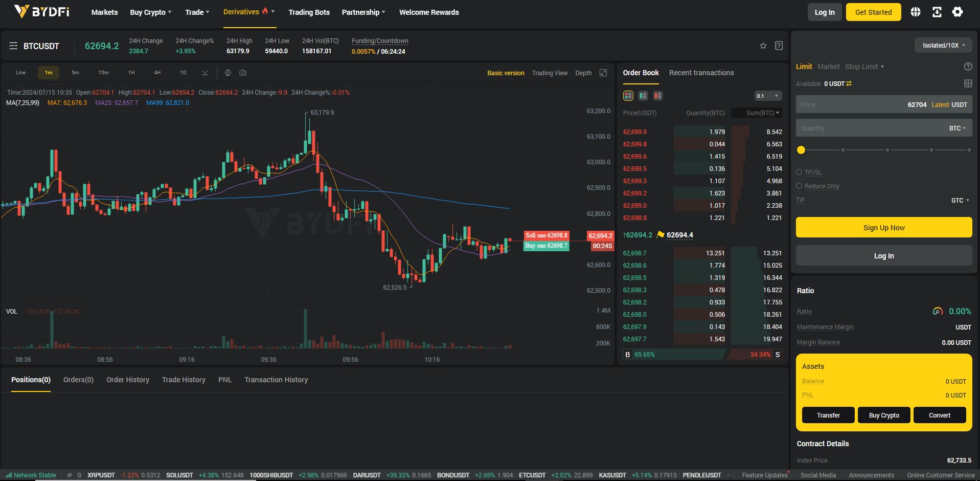
Task: Click the USDT transfer arrows icon
Action: [849, 83]
